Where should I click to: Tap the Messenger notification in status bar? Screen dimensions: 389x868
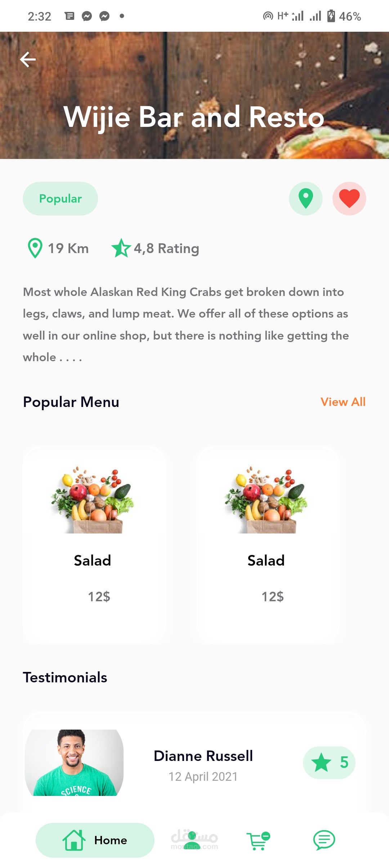click(87, 16)
